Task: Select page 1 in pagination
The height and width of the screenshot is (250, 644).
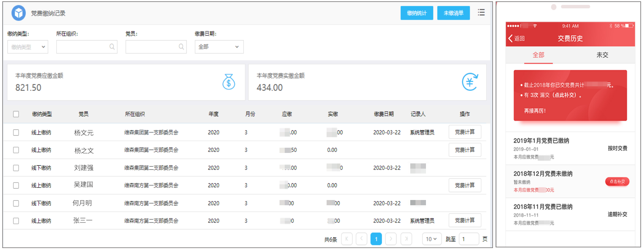Action: click(376, 239)
